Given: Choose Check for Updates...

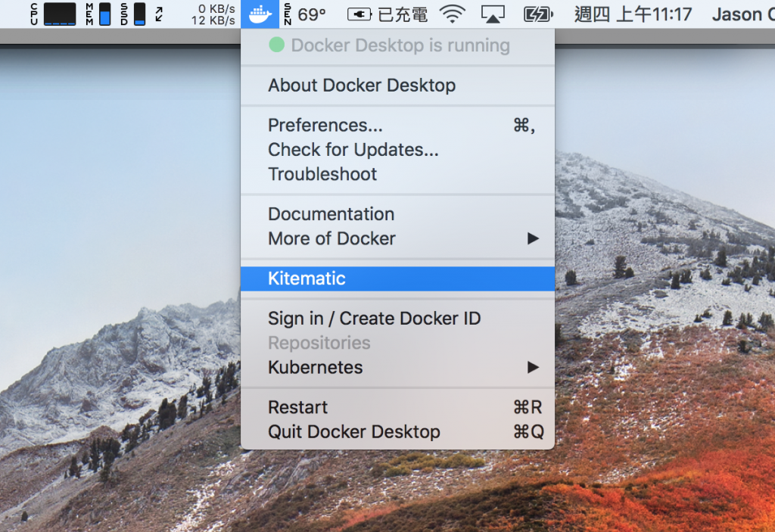Looking at the screenshot, I should 397,150.
